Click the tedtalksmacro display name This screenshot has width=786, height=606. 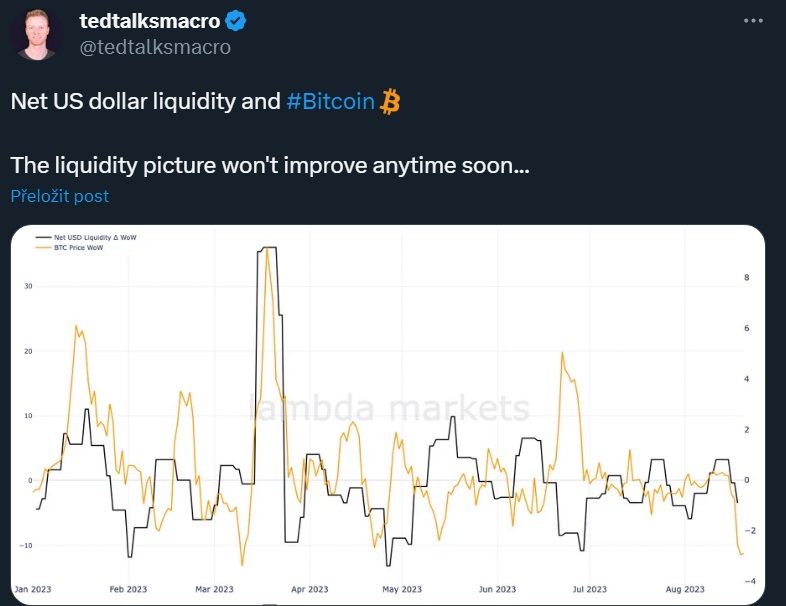[149, 21]
